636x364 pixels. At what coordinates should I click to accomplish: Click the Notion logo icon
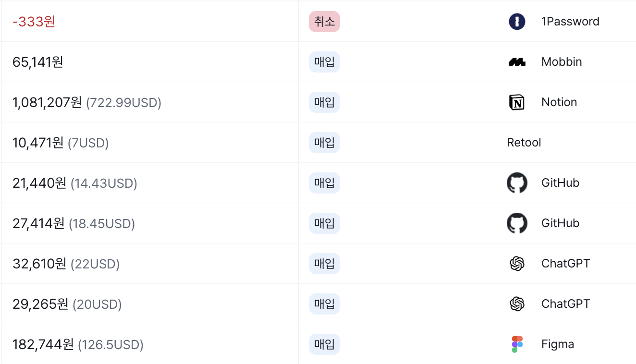coord(517,102)
